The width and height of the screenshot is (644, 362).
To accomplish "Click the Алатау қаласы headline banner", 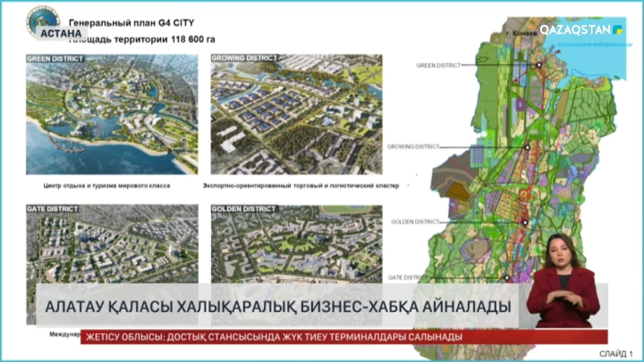I will 277,306.
